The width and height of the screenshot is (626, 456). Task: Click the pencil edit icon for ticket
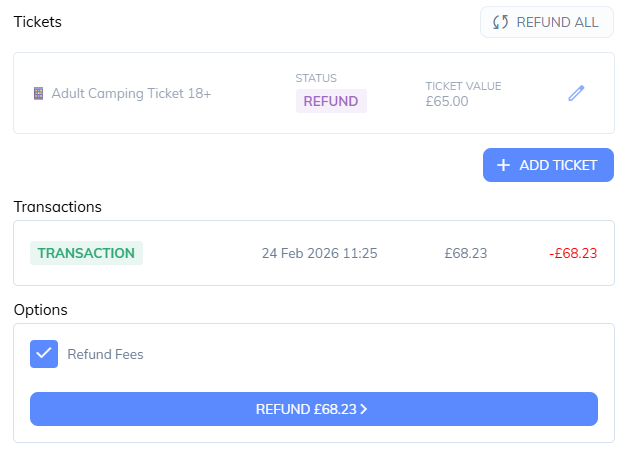pyautogui.click(x=576, y=93)
